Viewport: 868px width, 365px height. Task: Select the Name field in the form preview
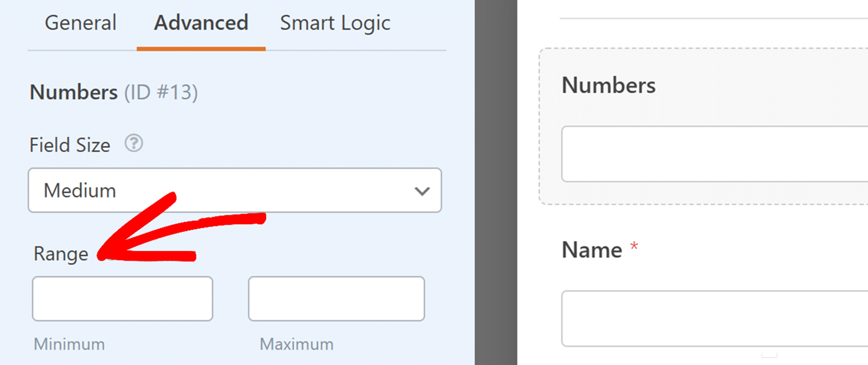[592, 249]
